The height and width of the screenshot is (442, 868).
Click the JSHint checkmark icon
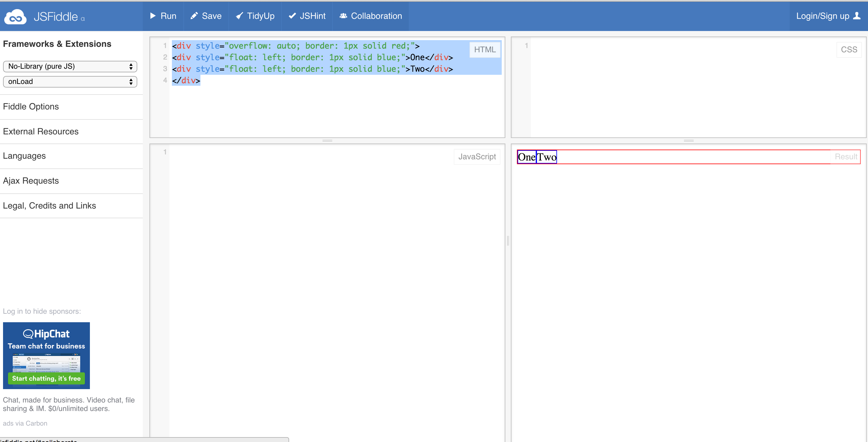coord(292,16)
